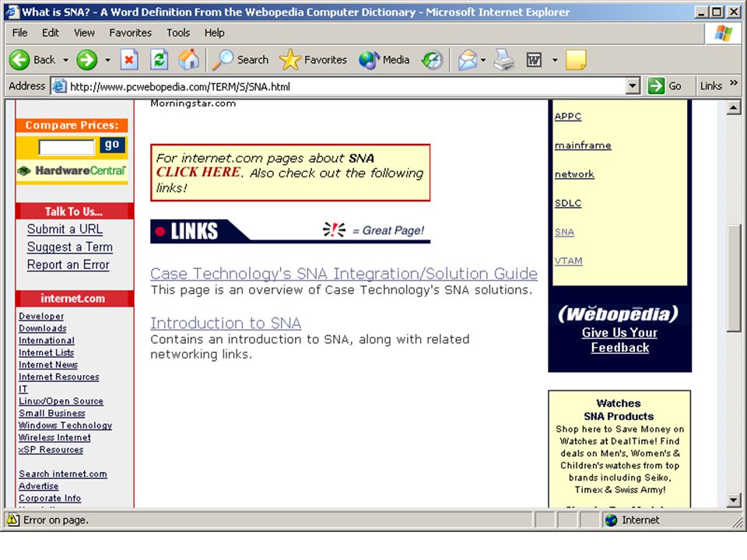Click the green Go arrow button
Viewport: 747px width, 560px height.
pos(664,86)
